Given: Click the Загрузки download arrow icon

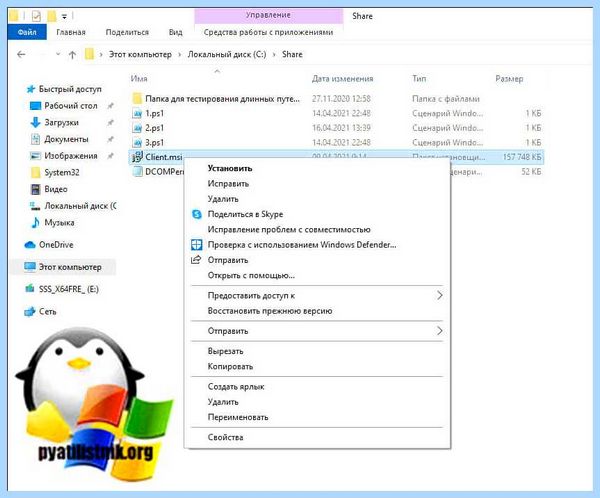Looking at the screenshot, I should tap(35, 122).
